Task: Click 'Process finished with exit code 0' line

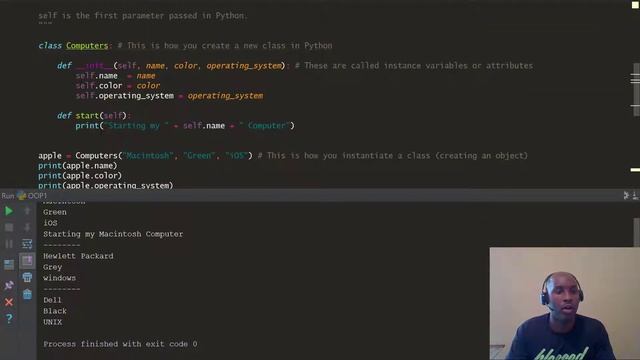Action: [x=120, y=344]
